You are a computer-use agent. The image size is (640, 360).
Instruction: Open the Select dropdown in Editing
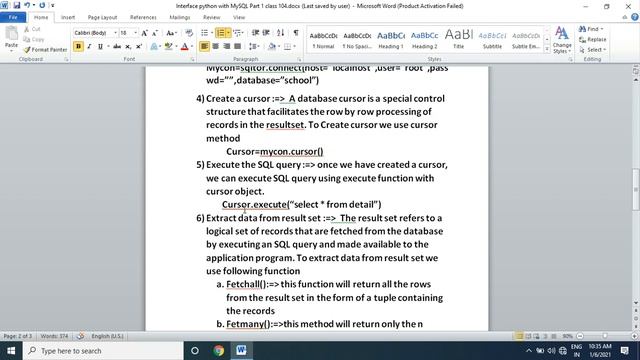click(x=593, y=49)
